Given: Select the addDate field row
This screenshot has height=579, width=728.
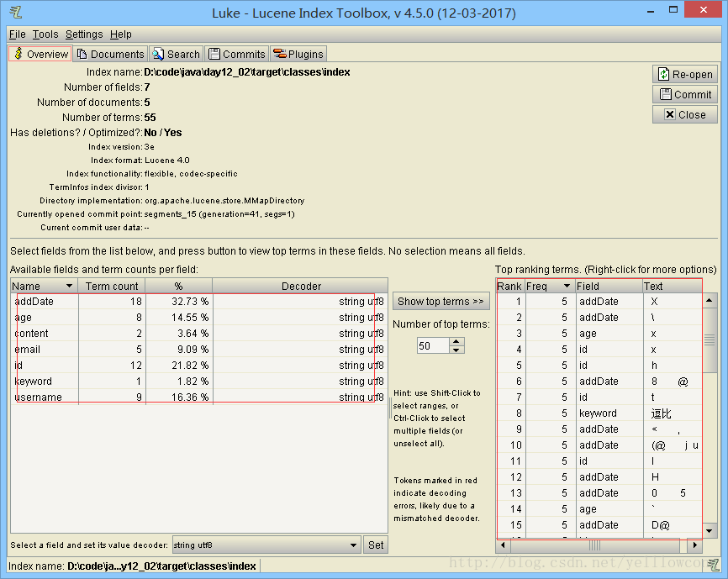Looking at the screenshot, I should click(198, 301).
